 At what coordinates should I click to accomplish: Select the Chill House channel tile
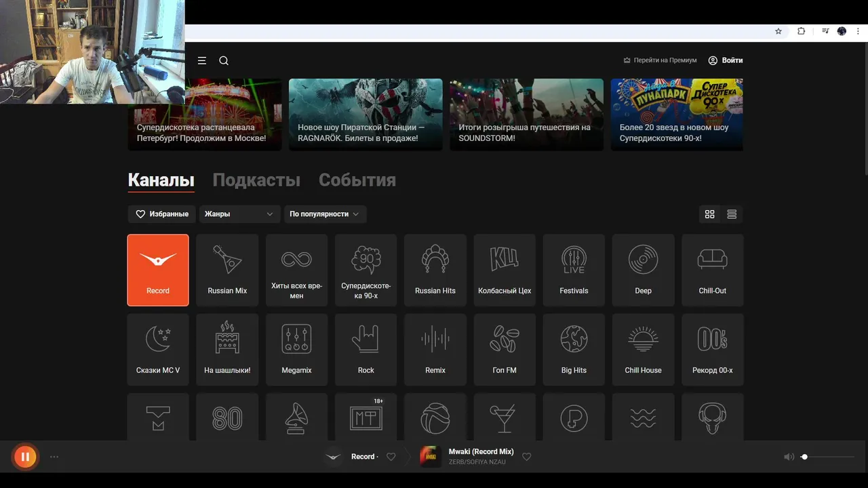pos(643,350)
